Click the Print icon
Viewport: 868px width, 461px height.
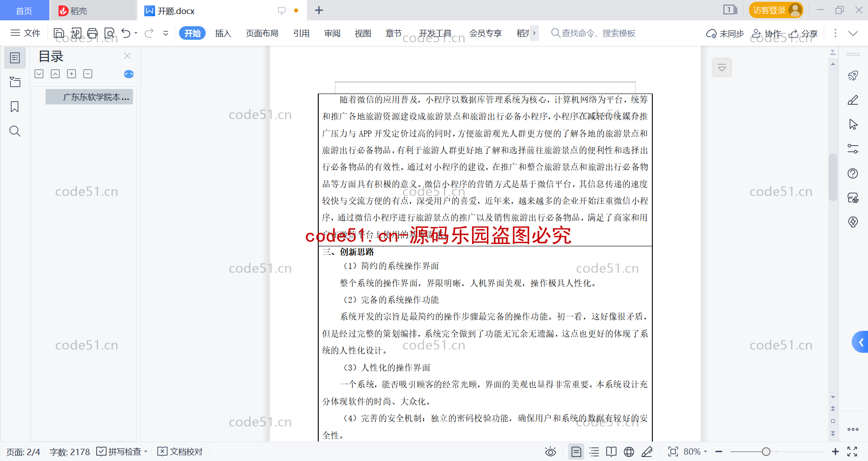coord(93,33)
